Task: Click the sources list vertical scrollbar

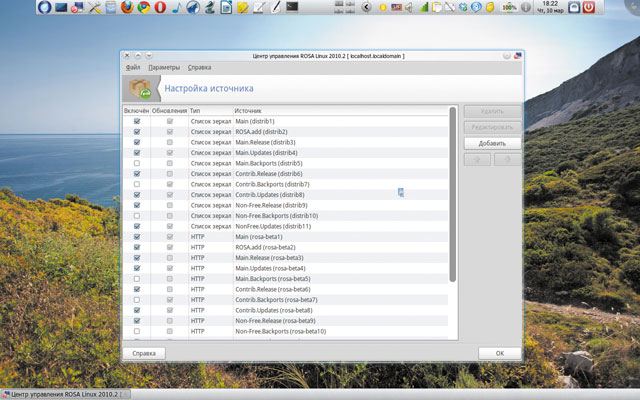Action: [452, 194]
